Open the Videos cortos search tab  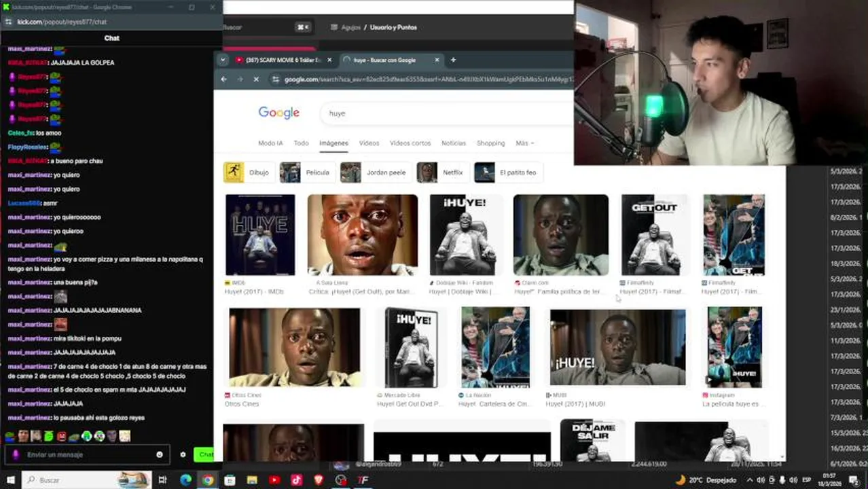(410, 143)
